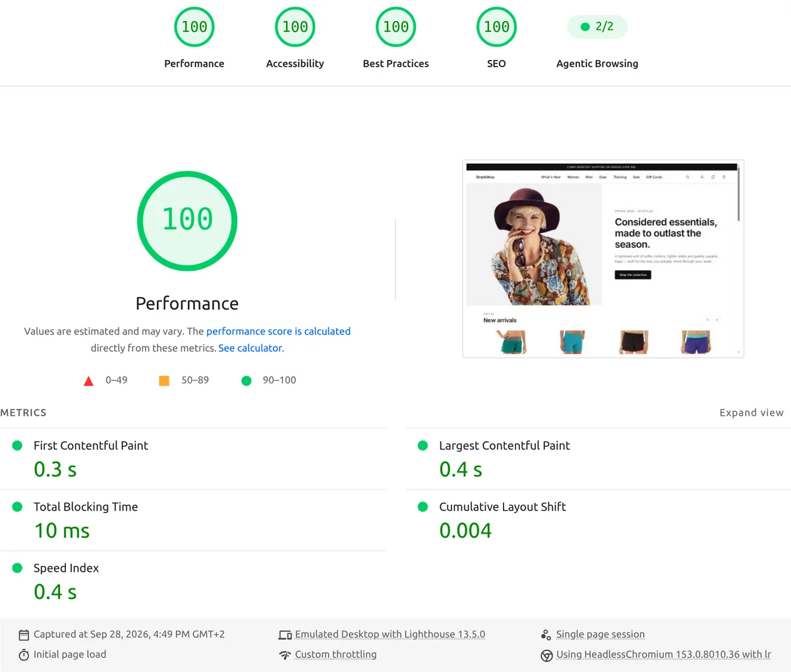The width and height of the screenshot is (791, 672).
Task: Click the orange square 50–89 legend icon
Action: pos(164,381)
